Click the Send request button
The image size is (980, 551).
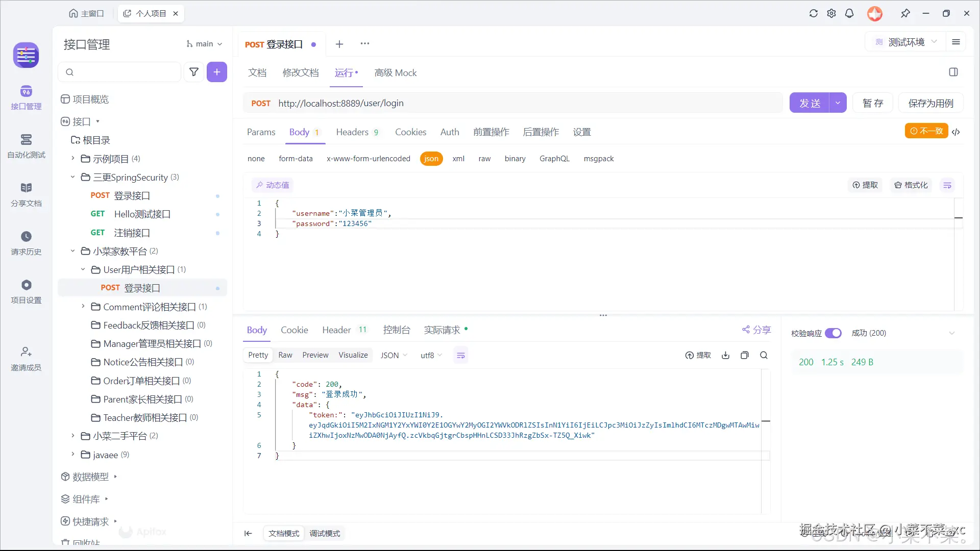[810, 103]
